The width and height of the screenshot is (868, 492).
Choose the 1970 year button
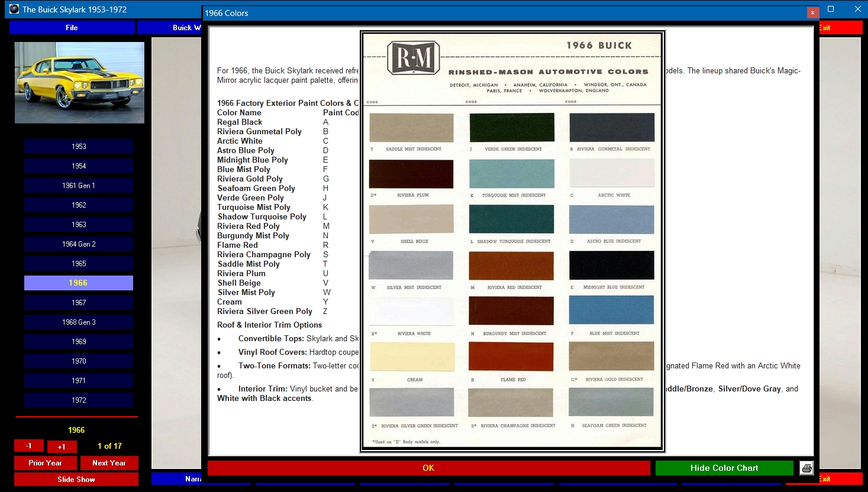point(79,361)
